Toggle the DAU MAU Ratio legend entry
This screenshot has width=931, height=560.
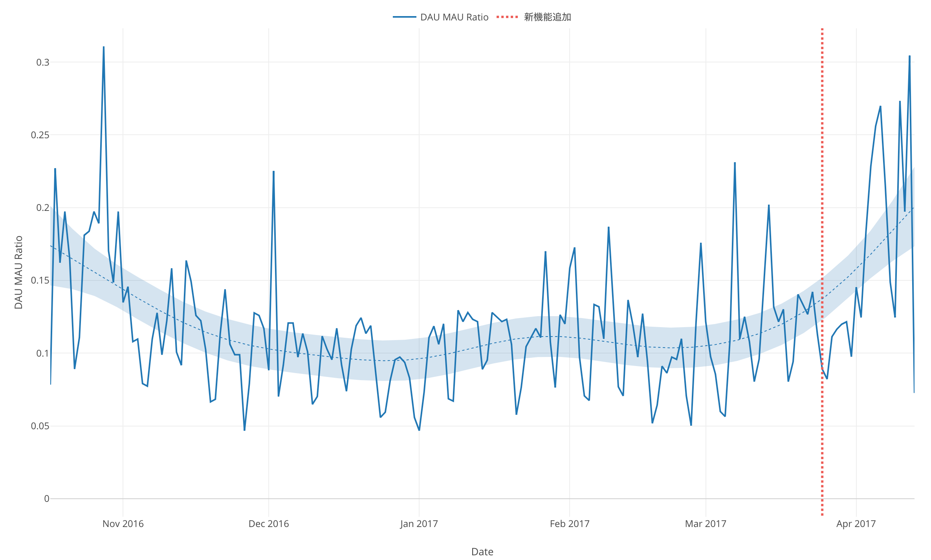454,17
